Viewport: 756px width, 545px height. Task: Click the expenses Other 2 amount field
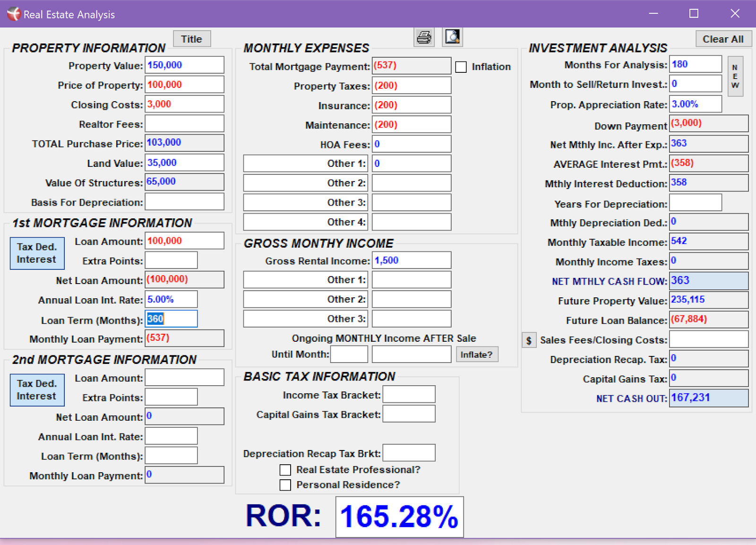(x=412, y=183)
